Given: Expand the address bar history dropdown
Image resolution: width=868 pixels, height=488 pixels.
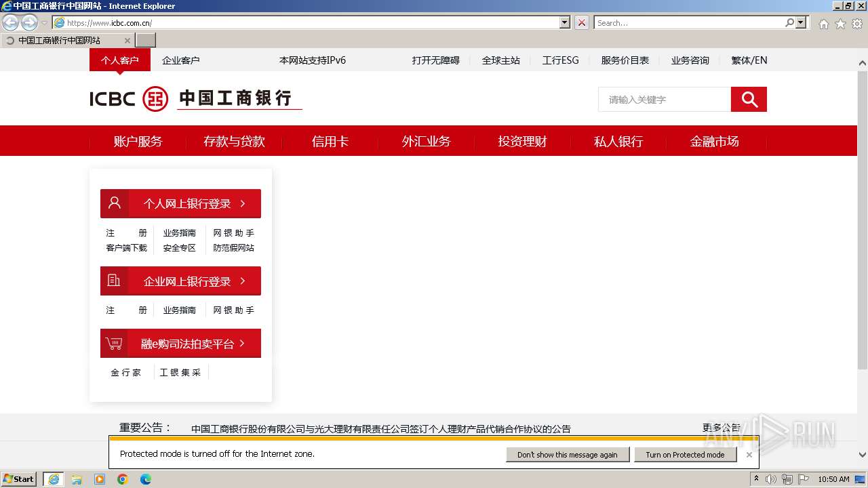Looking at the screenshot, I should tap(565, 22).
